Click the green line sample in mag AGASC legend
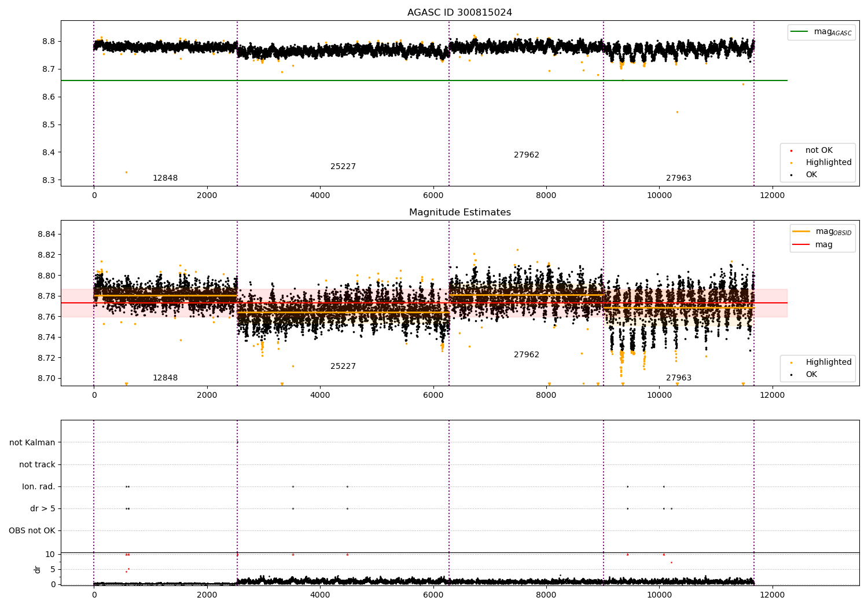Viewport: 868px width, 608px height. [800, 32]
